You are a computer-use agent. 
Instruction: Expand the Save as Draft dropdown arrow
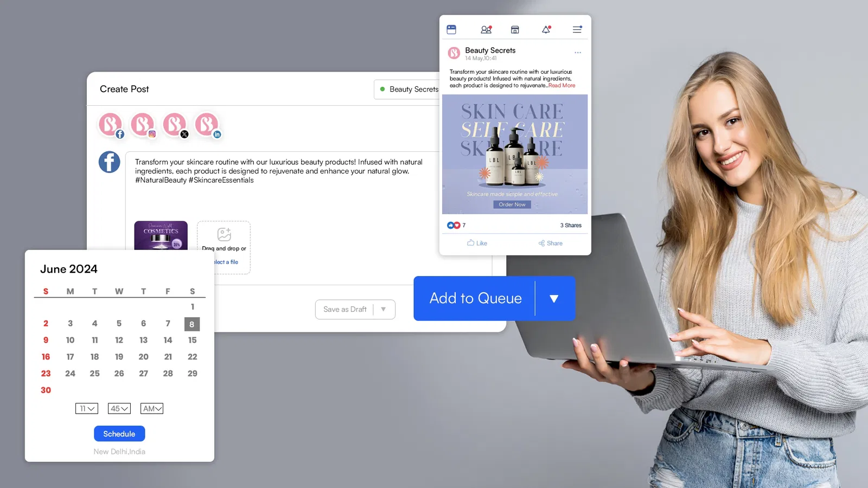pos(384,309)
